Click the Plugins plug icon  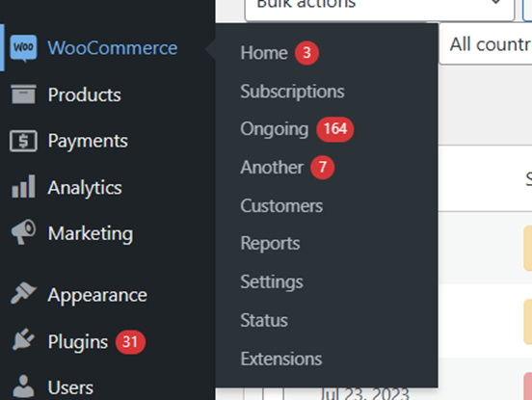tap(23, 339)
